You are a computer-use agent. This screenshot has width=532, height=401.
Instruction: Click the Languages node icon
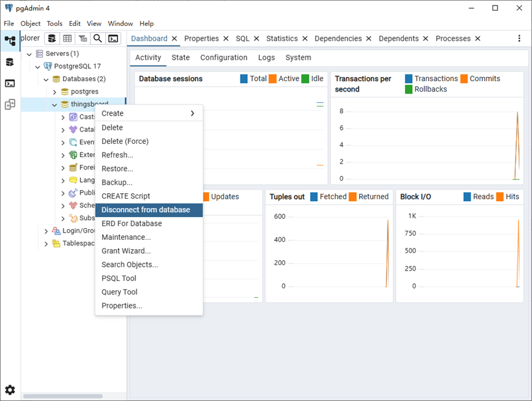(x=73, y=180)
